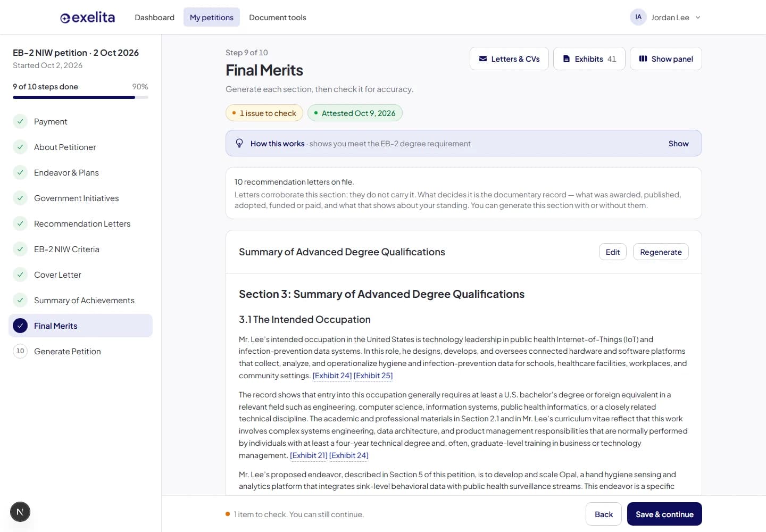Open the Exhibit 25 citation link
This screenshot has width=766, height=532.
[373, 376]
